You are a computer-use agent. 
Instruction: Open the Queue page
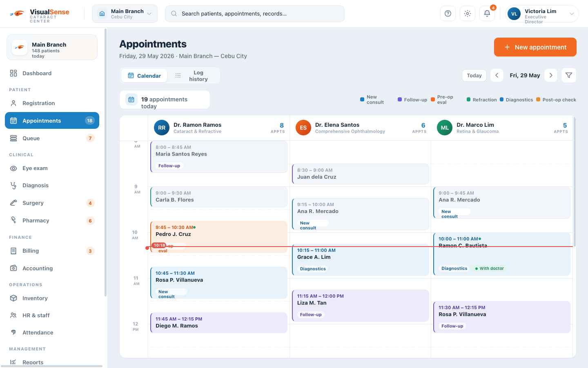point(52,138)
